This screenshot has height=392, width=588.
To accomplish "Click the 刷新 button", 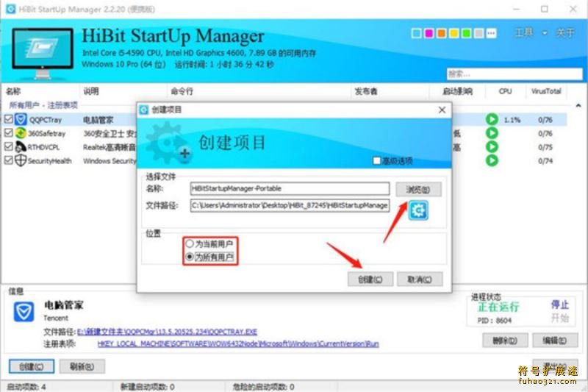I will pyautogui.click(x=82, y=366).
